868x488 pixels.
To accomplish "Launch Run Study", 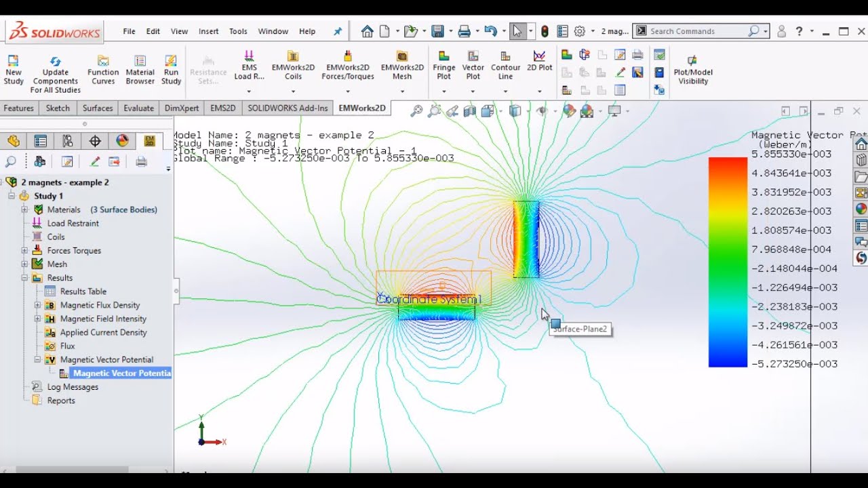I will (x=171, y=70).
